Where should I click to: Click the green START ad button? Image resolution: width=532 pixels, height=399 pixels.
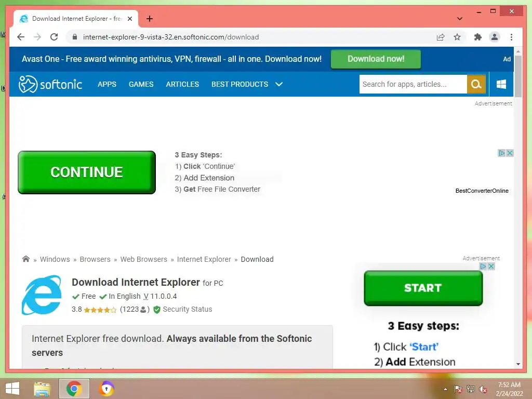click(423, 288)
